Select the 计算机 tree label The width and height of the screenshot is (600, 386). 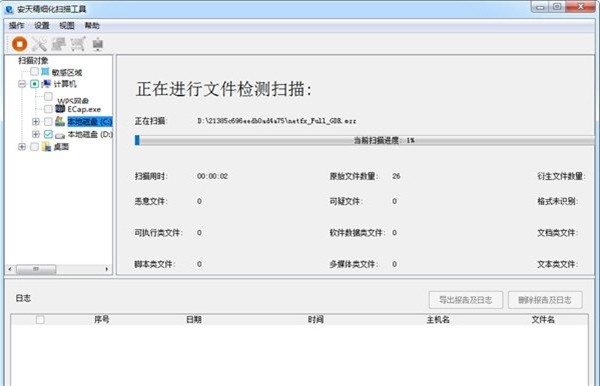click(x=65, y=84)
